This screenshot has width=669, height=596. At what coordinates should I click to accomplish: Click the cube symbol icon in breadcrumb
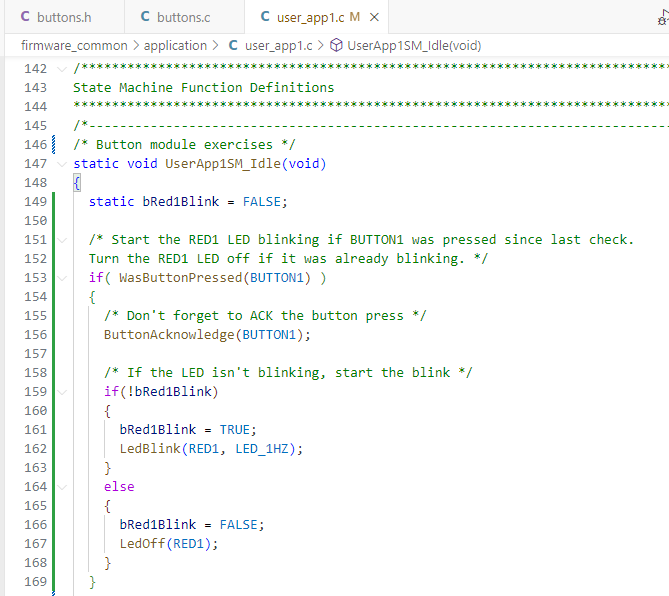336,45
